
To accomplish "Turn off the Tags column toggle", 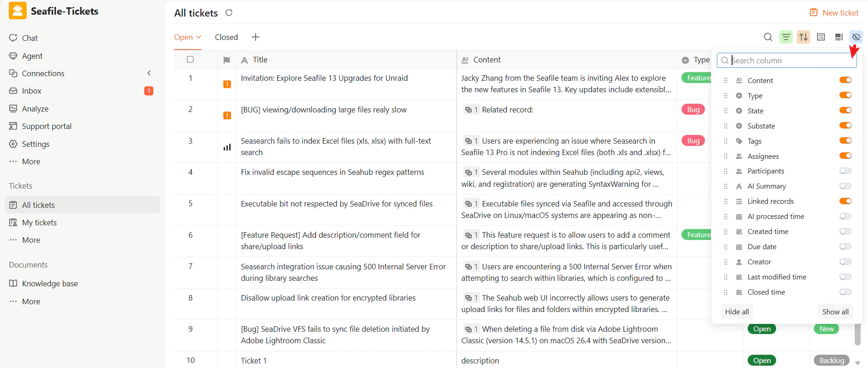I will pyautogui.click(x=845, y=140).
